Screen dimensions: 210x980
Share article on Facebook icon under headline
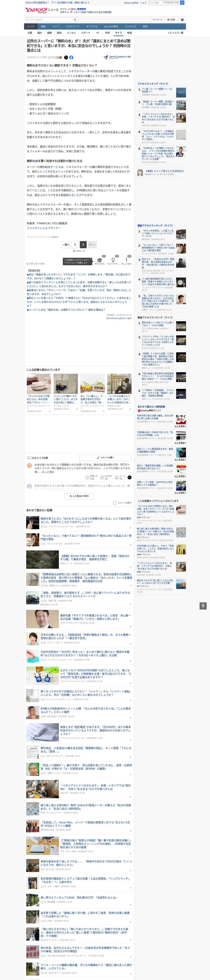(x=71, y=57)
